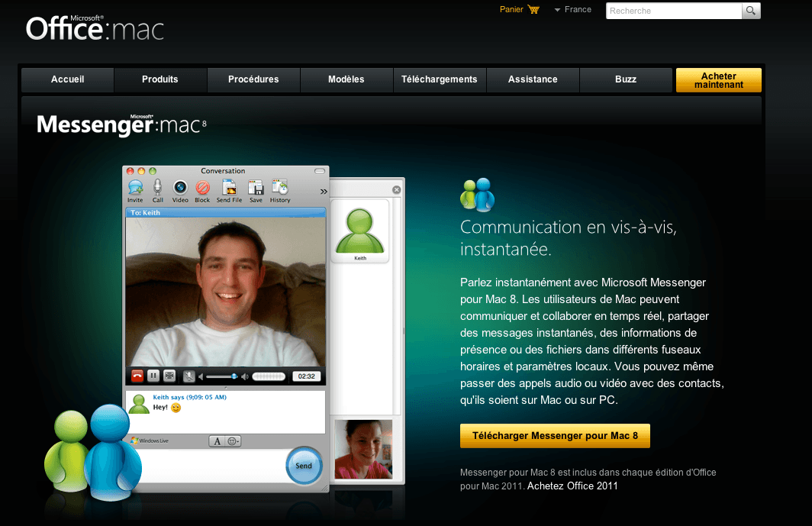This screenshot has width=812, height=526.
Task: Save the conversation with Save icon
Action: tap(256, 191)
